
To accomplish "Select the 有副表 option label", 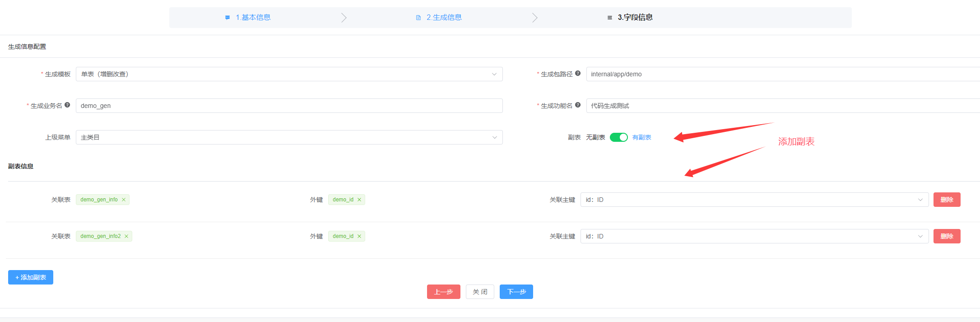I will coord(641,137).
